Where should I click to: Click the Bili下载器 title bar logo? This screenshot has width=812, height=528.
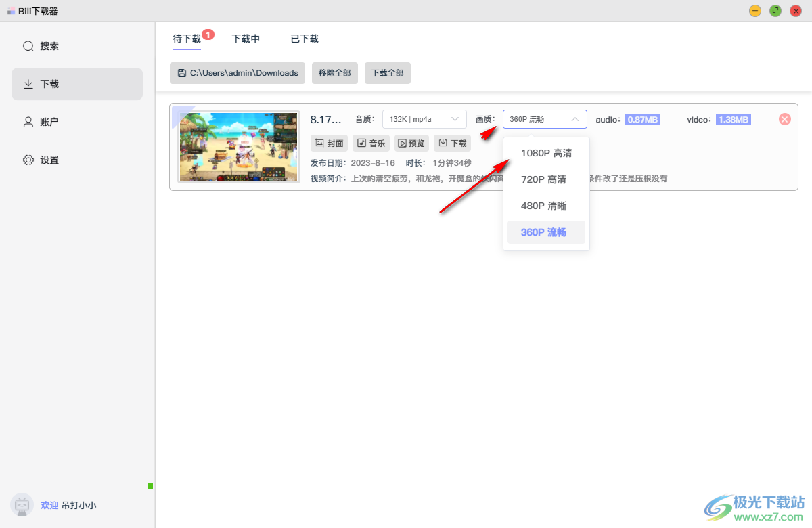[11, 11]
